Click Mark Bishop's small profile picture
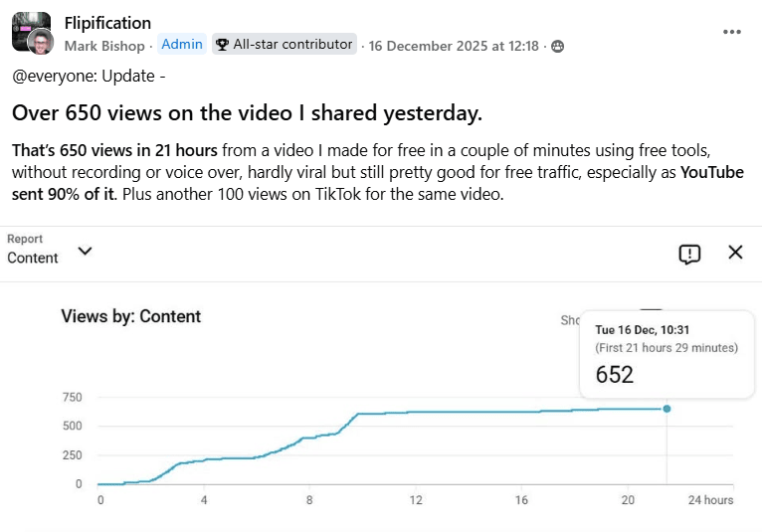This screenshot has width=762, height=532. click(x=41, y=42)
